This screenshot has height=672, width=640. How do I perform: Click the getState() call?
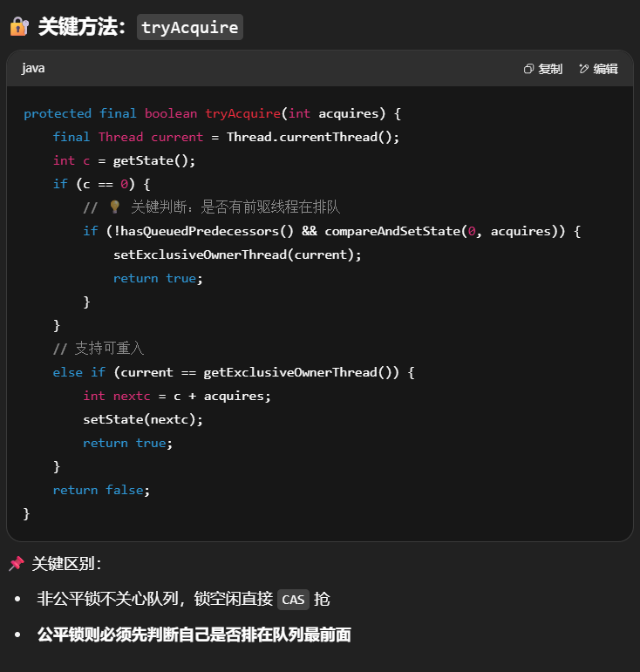[x=152, y=160]
